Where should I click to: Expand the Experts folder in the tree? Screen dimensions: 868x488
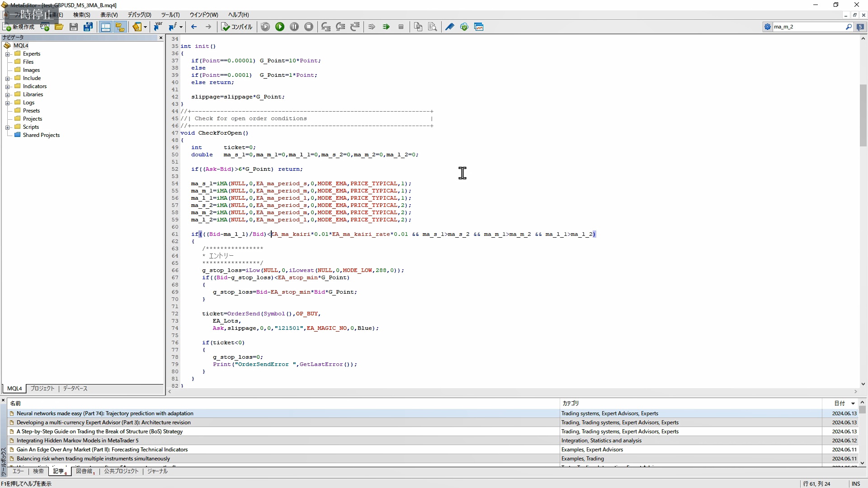[x=8, y=54]
